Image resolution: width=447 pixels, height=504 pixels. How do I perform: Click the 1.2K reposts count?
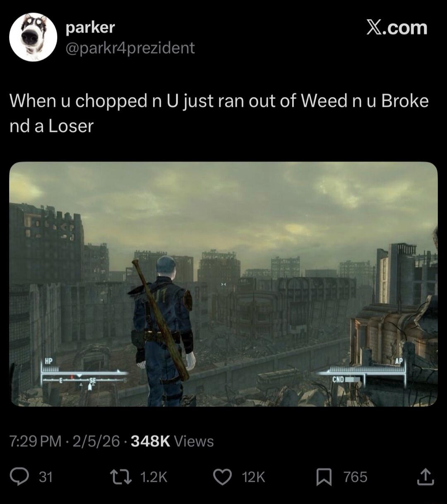154,477
